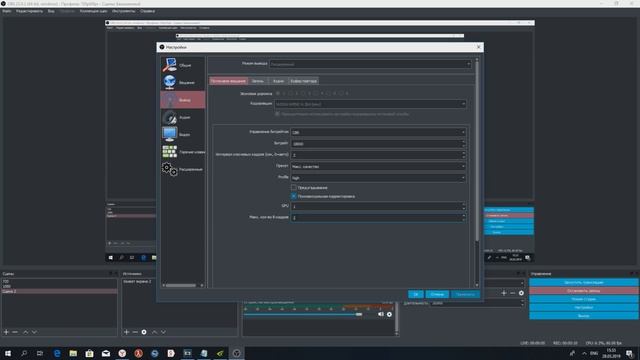Open the Горячие клавиши (Hotkeys) section

[182, 152]
